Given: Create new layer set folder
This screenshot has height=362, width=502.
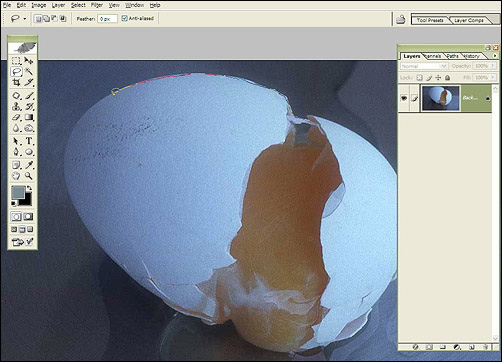Looking at the screenshot, I should pos(443,347).
